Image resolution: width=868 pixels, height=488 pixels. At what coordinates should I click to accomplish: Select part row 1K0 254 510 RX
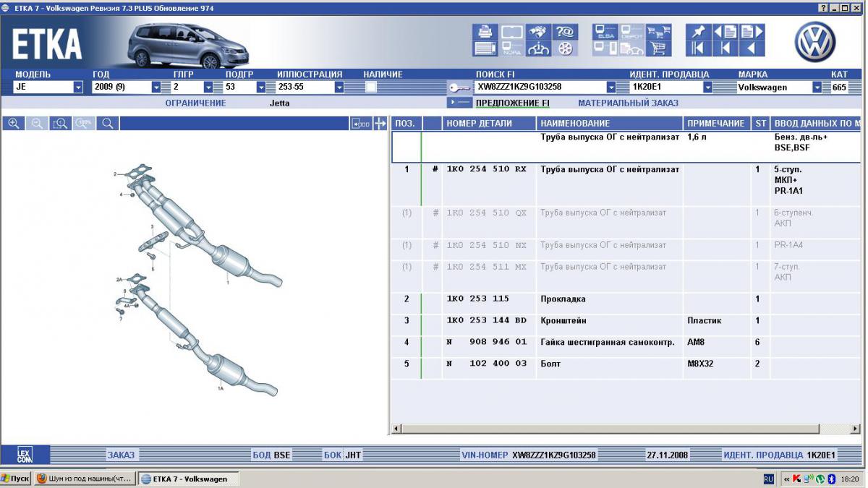pos(626,184)
